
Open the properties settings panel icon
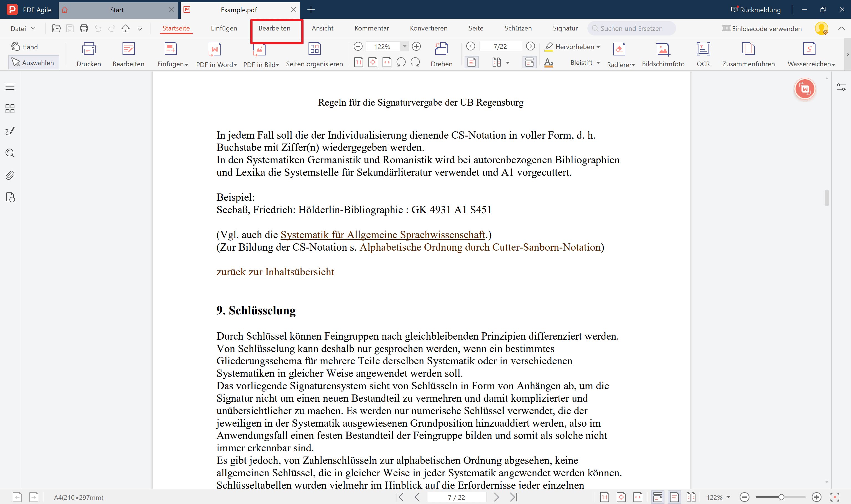tap(842, 87)
